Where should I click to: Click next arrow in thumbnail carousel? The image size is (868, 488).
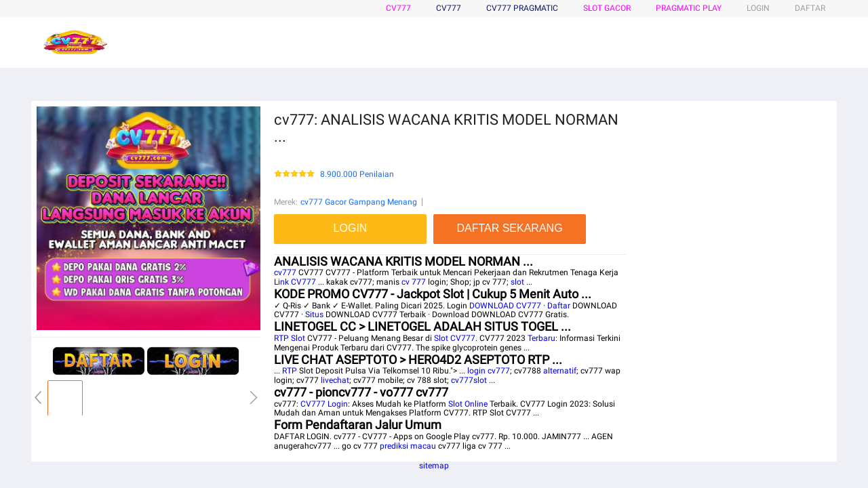[x=254, y=398]
